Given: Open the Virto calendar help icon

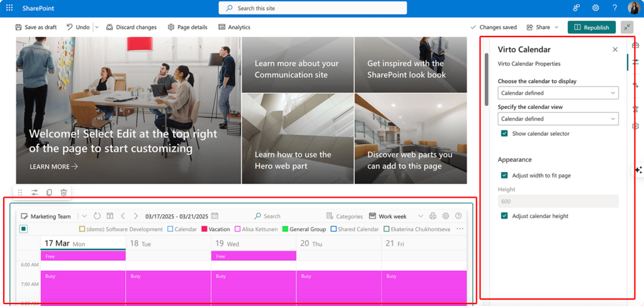Looking at the screenshot, I should (x=458, y=216).
